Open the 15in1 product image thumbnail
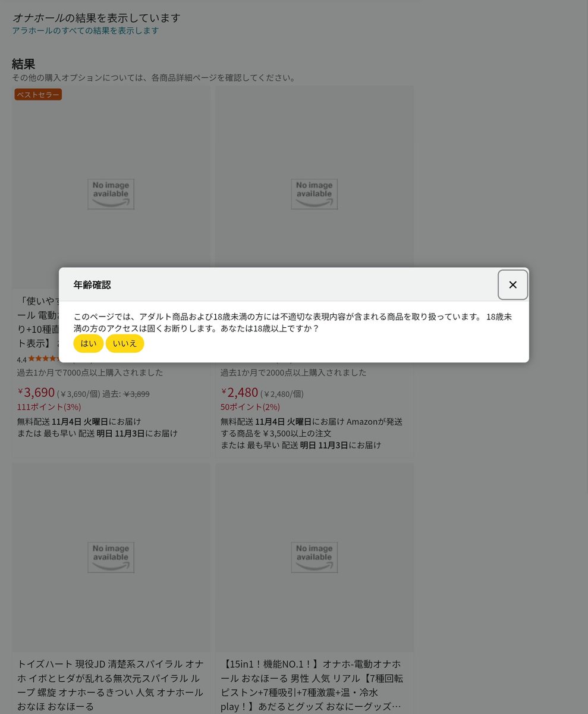The image size is (588, 714). (x=315, y=558)
